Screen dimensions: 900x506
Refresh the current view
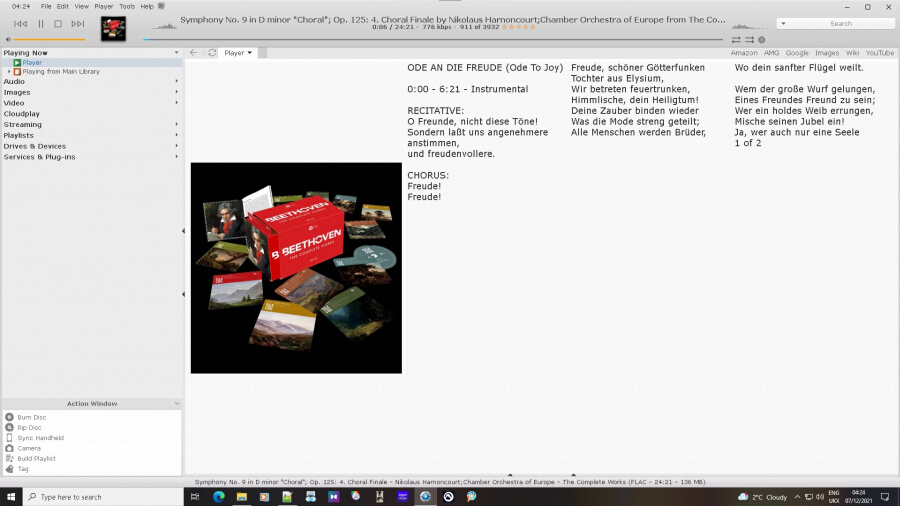(212, 53)
